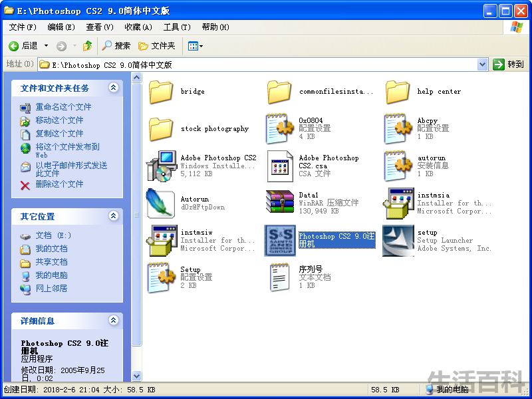Open the 查看(V) menu

pos(99,27)
